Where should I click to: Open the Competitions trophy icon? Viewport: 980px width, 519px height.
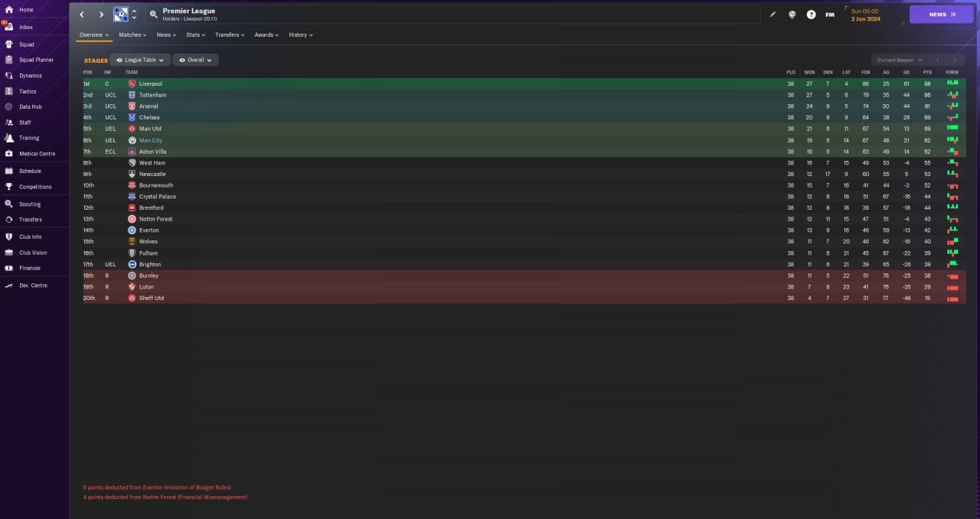click(8, 187)
